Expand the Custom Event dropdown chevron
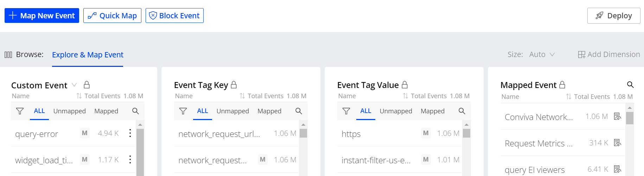The image size is (644, 176). (74, 85)
